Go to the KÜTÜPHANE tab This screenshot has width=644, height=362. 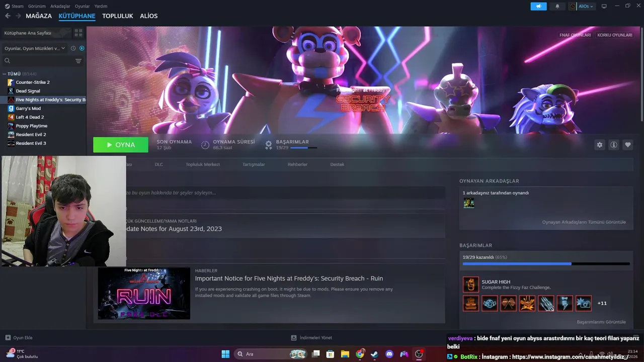pos(77,16)
